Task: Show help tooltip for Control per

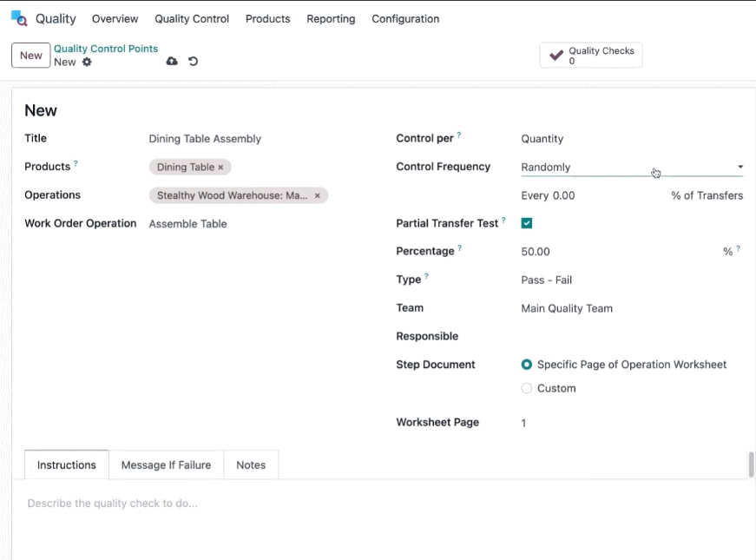Action: pyautogui.click(x=459, y=135)
